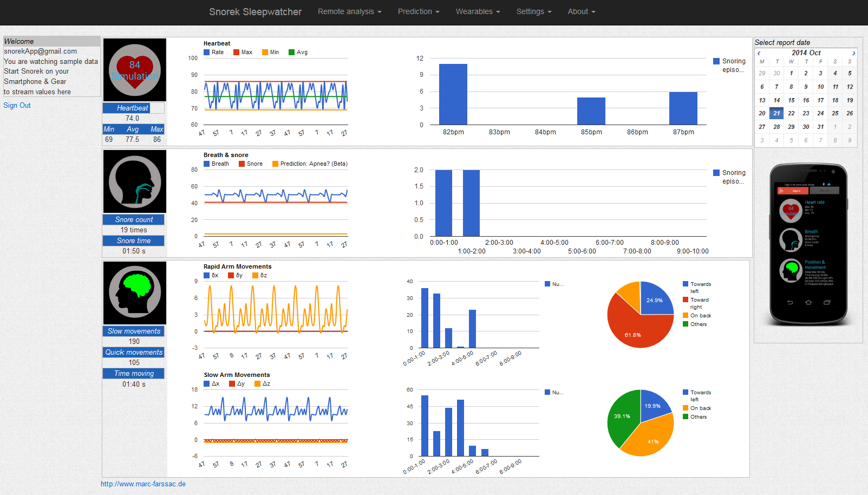The image size is (868, 495).
Task: Select October 15 in the calendar
Action: [791, 100]
